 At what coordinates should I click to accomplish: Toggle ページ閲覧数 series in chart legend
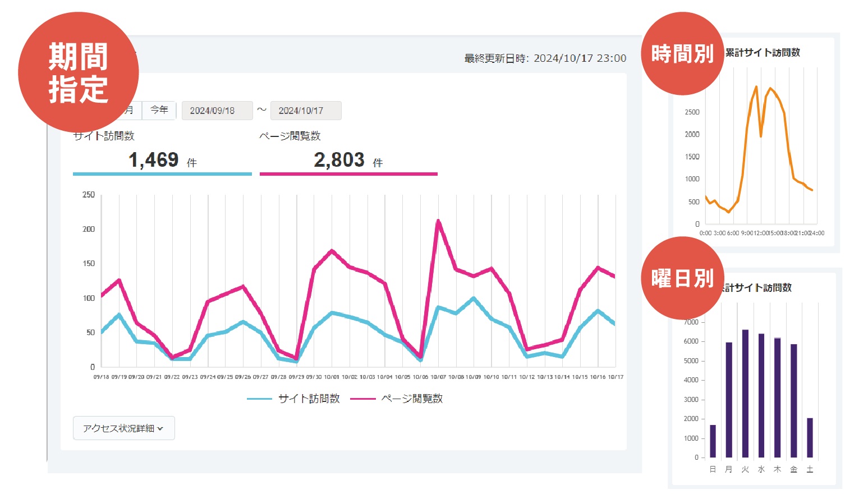(412, 399)
